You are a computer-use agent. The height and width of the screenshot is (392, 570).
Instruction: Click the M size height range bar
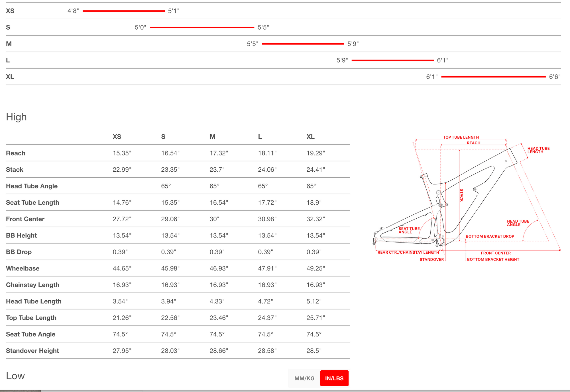coord(303,44)
